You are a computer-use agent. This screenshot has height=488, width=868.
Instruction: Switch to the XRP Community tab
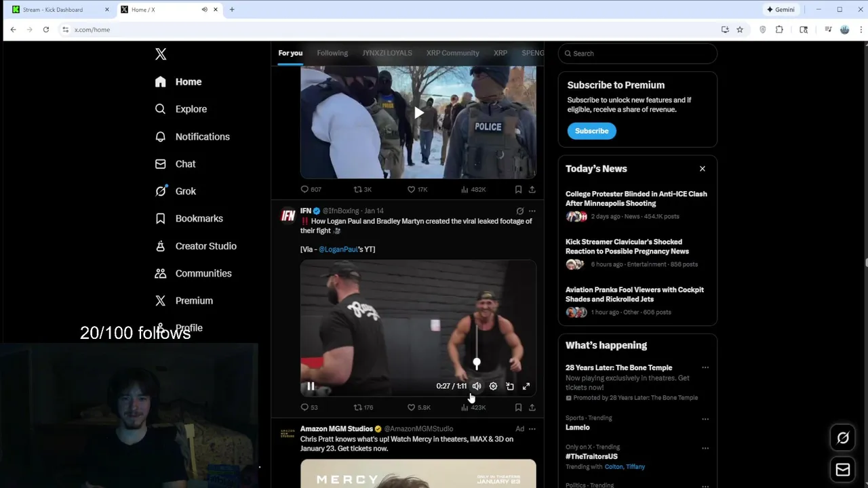click(452, 53)
